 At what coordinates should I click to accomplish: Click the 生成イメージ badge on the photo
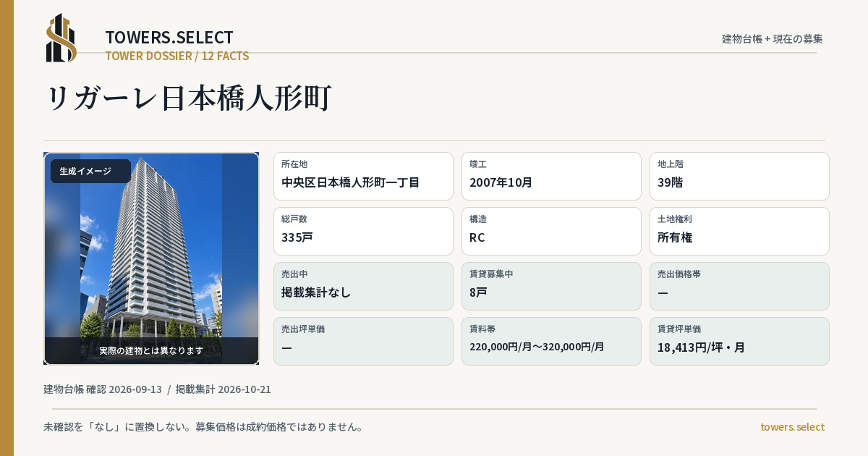(x=90, y=172)
